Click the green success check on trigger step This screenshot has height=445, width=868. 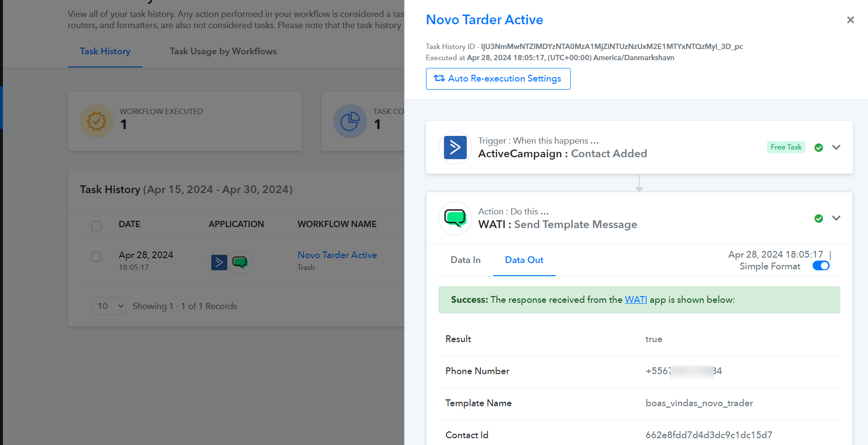[x=818, y=148]
